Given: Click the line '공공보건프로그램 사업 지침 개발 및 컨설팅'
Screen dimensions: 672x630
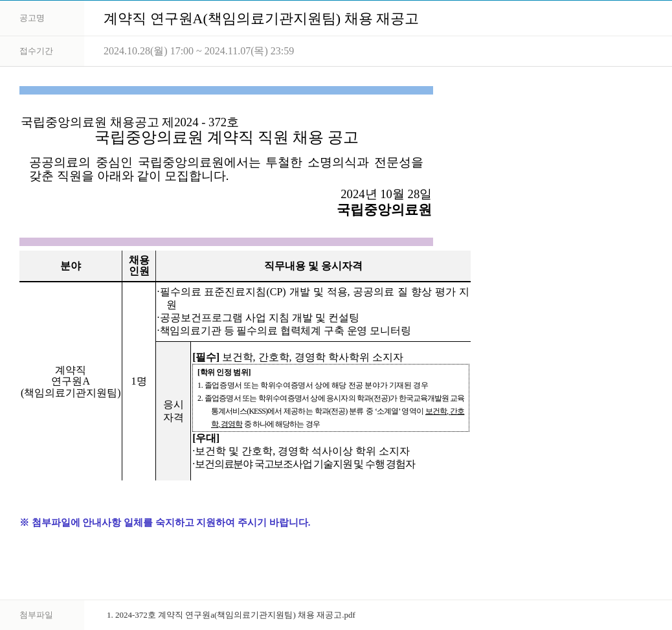Looking at the screenshot, I should coord(258,318).
